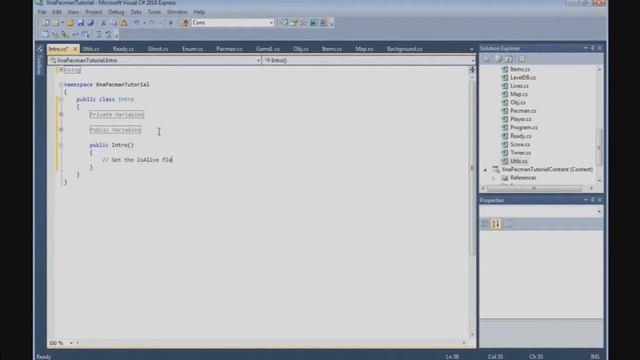Click the Find in Files binoculars icon

click(184, 23)
